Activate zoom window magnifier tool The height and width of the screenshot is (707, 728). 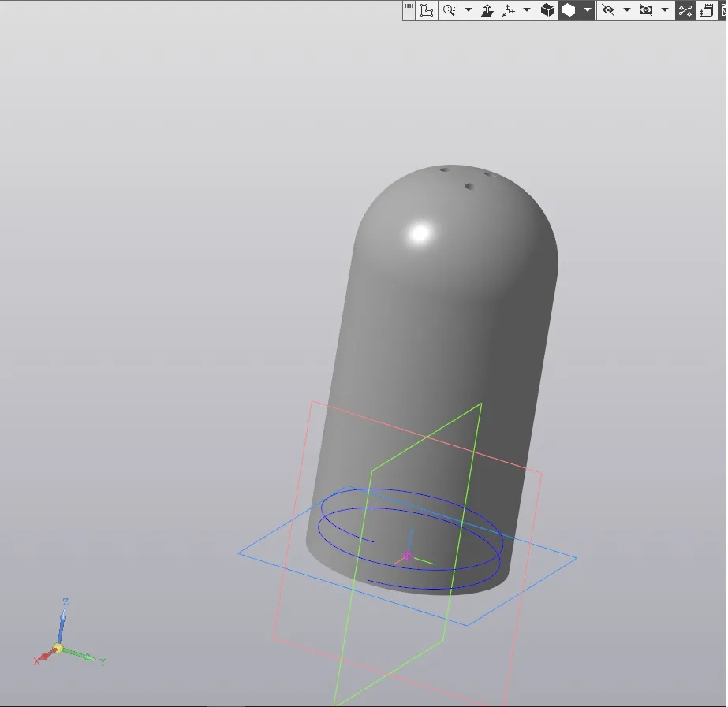pos(450,10)
